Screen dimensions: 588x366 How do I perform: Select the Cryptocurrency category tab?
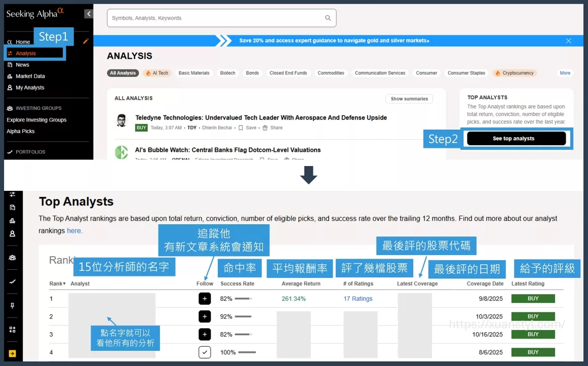tap(515, 73)
